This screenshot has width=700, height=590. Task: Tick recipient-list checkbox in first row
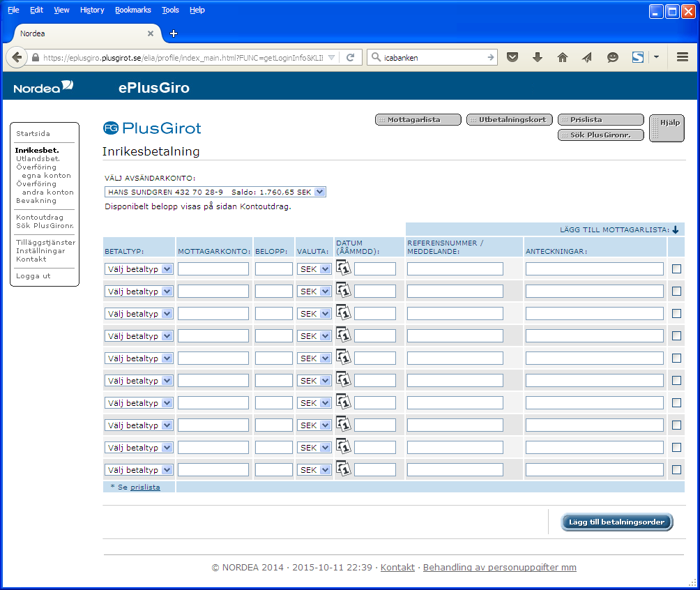point(676,269)
